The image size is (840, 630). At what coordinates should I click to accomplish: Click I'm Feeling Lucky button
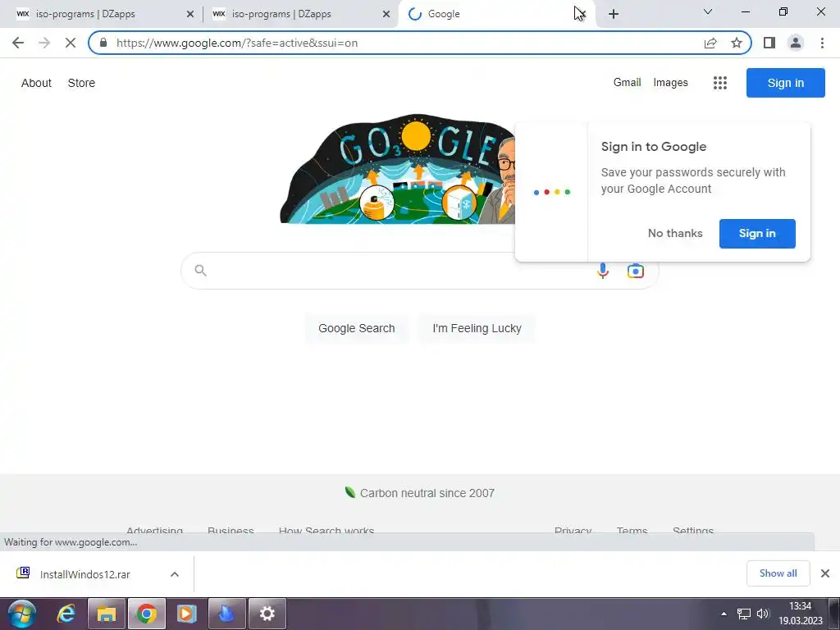coord(477,328)
